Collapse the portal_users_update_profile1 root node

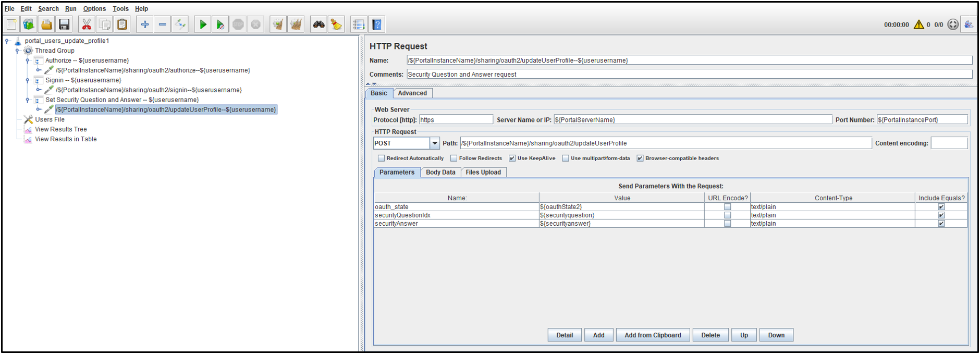click(7, 41)
